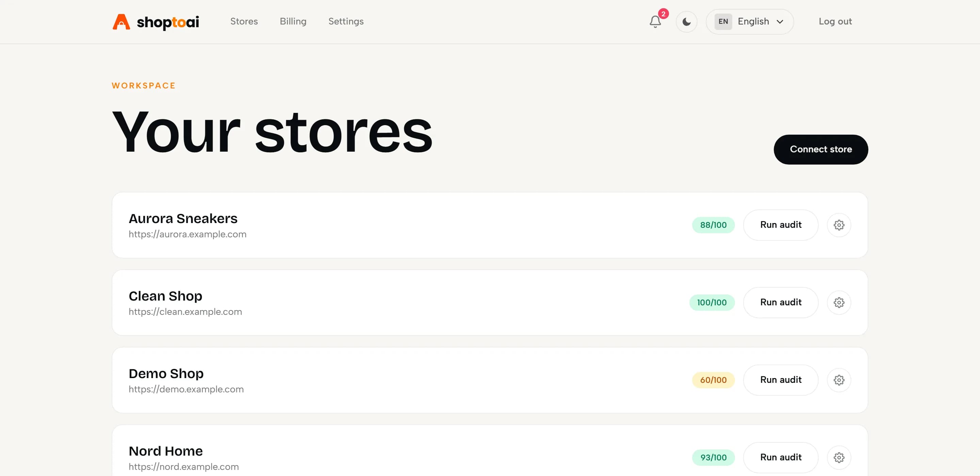Click the 93/100 score badge
Screen dimensions: 980x476
pyautogui.click(x=713, y=457)
